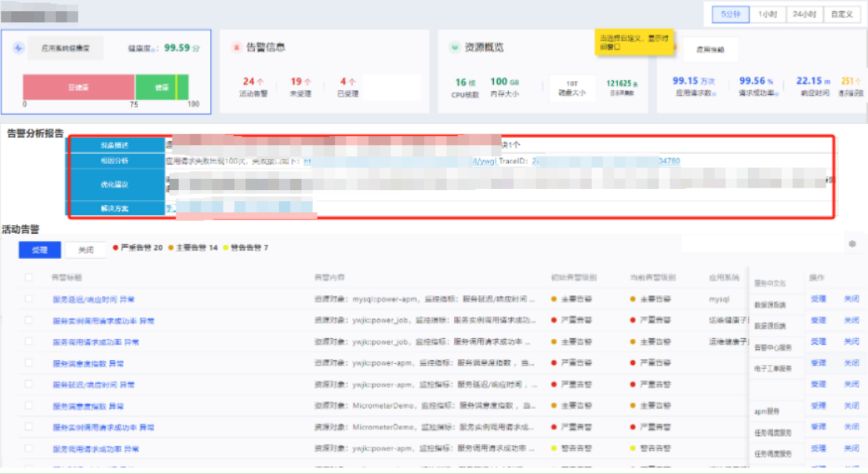Toggle the select-all checkbox in table header

click(x=29, y=277)
